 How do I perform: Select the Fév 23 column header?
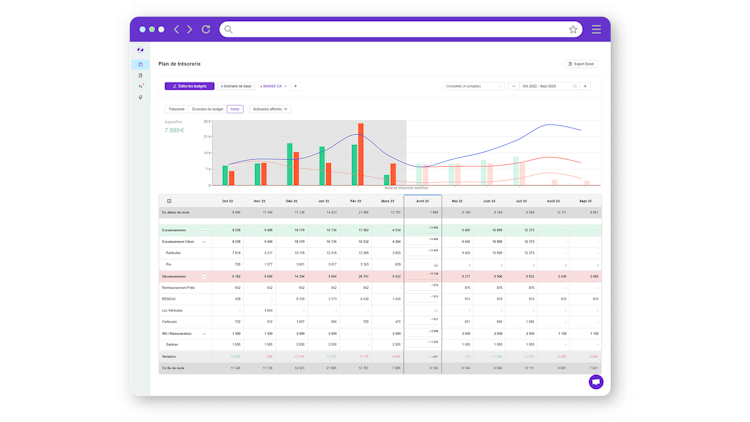click(355, 201)
